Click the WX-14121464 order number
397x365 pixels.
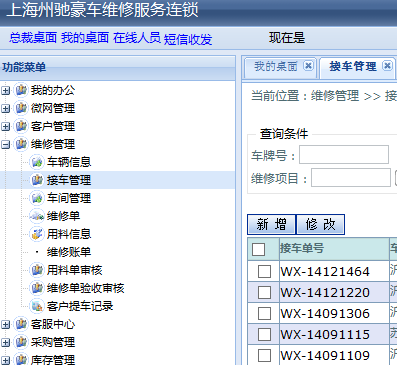(x=325, y=272)
